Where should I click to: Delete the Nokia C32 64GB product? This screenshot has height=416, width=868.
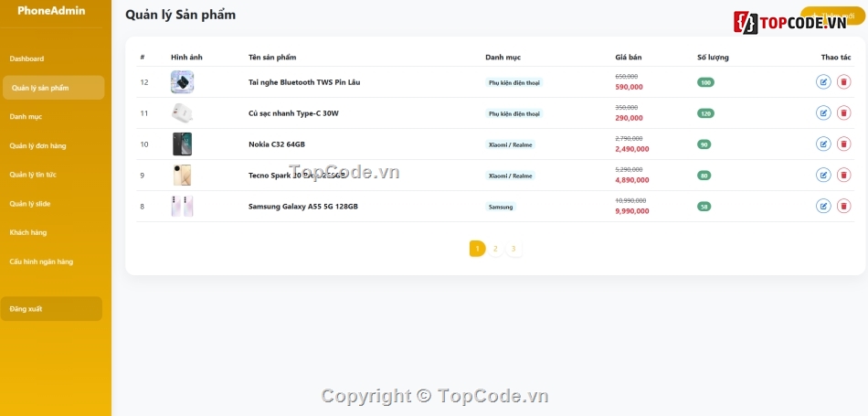click(843, 144)
